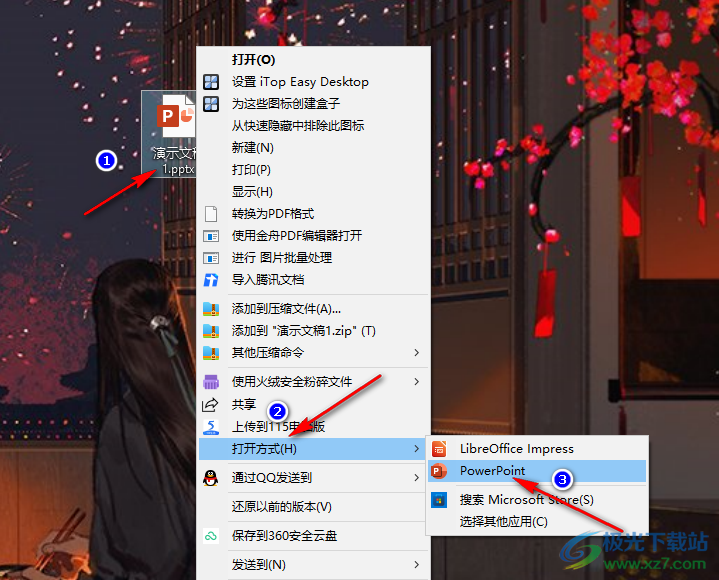The image size is (719, 580).
Task: Click the create box for icons icon
Action: point(211,104)
